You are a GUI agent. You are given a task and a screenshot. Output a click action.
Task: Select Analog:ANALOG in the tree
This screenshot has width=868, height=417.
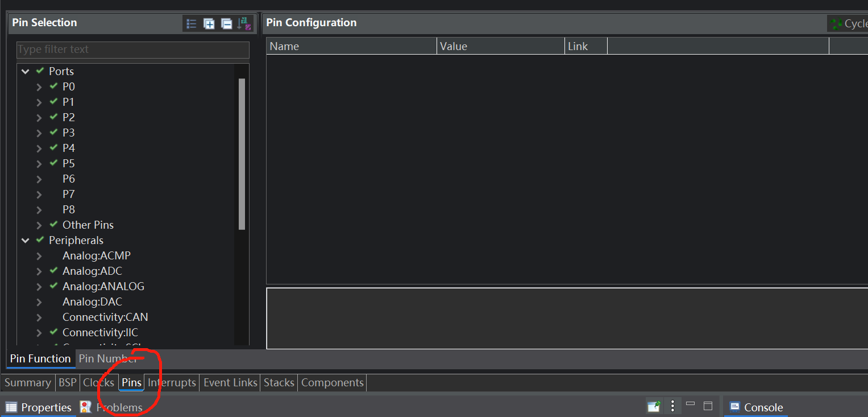[103, 287]
